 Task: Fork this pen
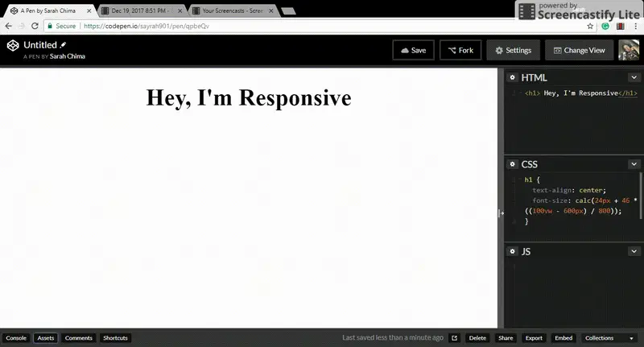tap(460, 50)
